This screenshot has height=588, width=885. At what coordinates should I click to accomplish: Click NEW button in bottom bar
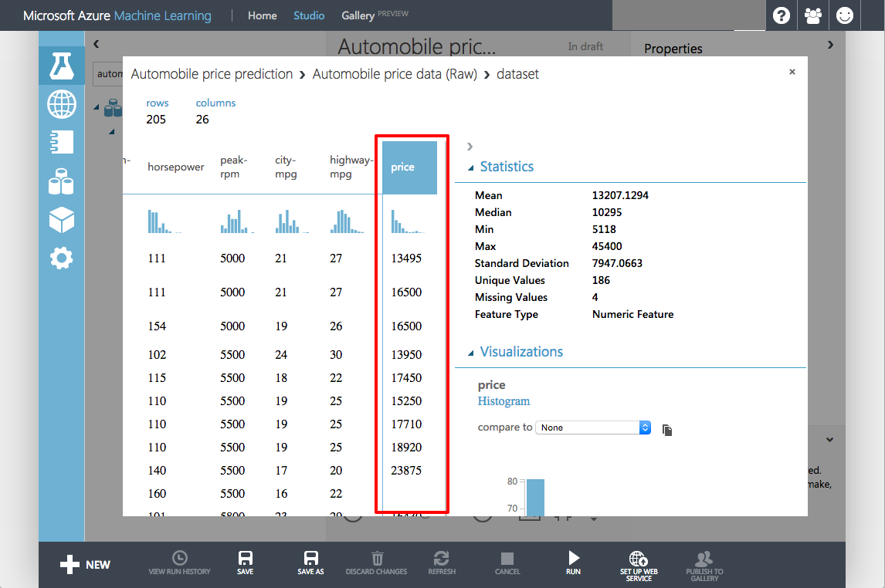[85, 565]
